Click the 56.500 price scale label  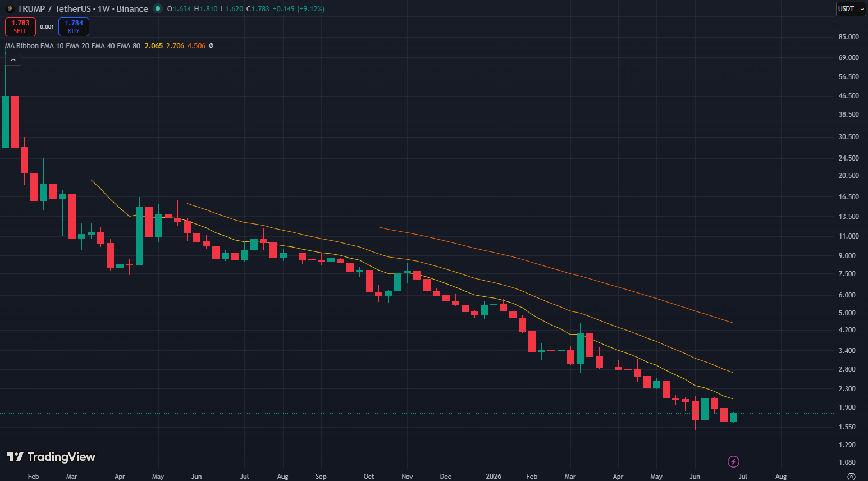click(849, 77)
